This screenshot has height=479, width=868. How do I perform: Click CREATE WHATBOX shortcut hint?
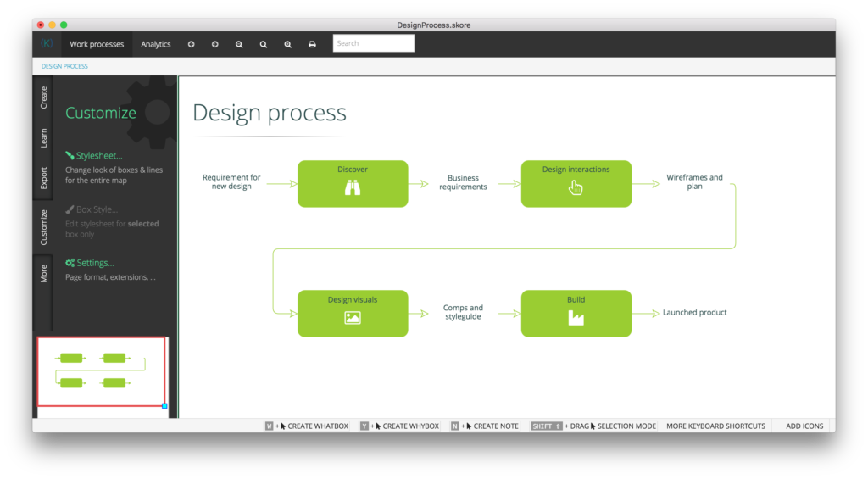click(307, 426)
